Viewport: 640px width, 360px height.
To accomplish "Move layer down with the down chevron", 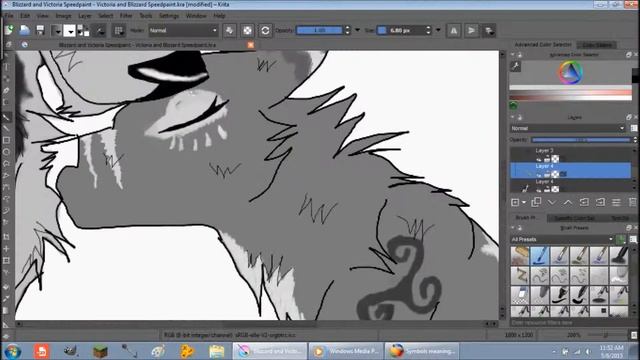I will pyautogui.click(x=552, y=202).
